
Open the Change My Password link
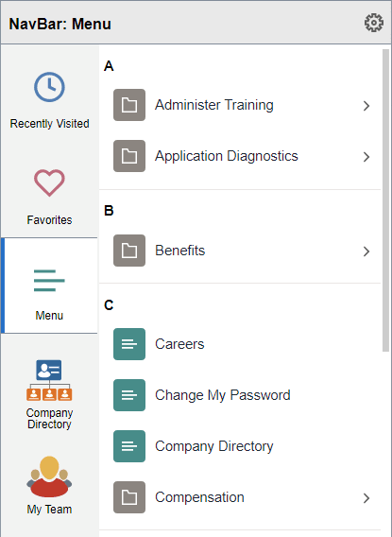(x=223, y=395)
